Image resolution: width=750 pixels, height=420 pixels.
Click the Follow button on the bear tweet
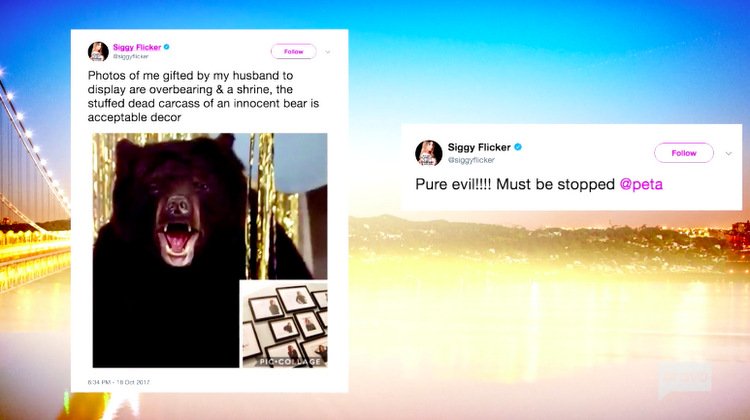tap(294, 52)
